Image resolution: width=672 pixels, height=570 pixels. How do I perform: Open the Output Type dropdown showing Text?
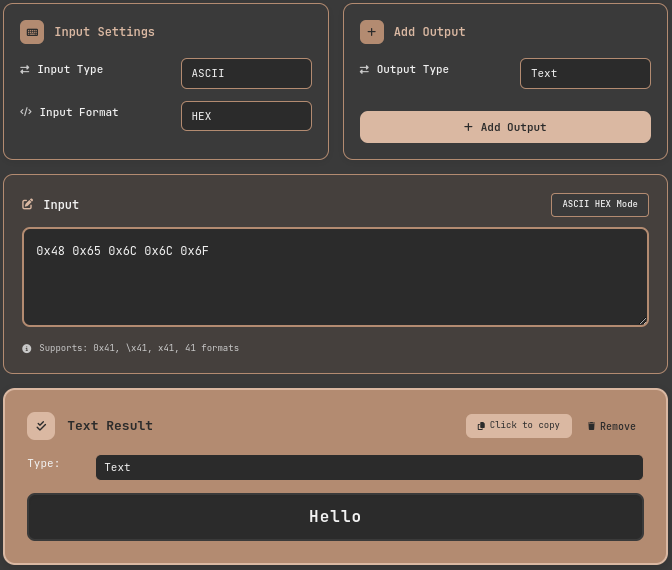(x=585, y=74)
